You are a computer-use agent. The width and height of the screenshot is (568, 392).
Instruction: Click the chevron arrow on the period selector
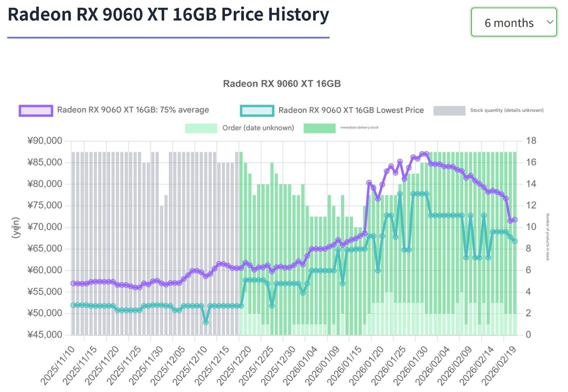[x=550, y=22]
